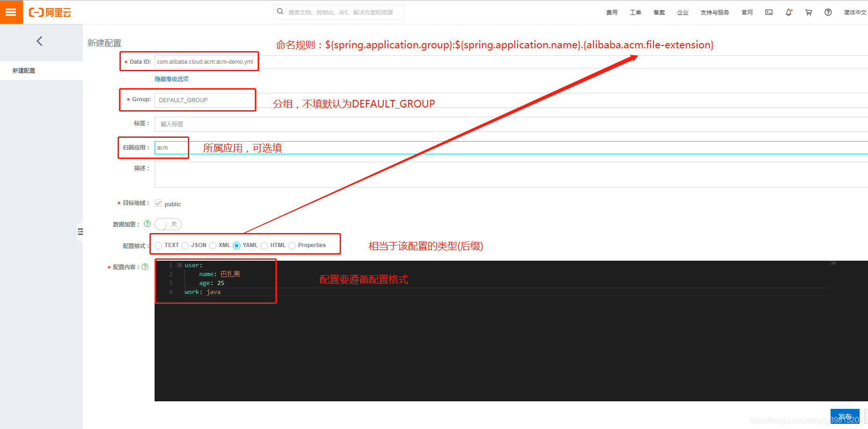Click the 'work: java' line in editor

point(202,292)
